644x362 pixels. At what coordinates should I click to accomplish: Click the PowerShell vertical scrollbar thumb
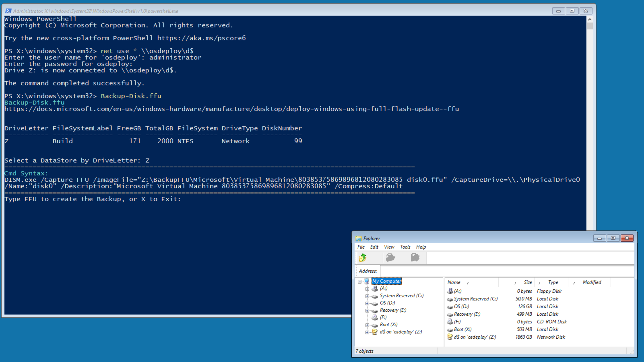coord(590,26)
